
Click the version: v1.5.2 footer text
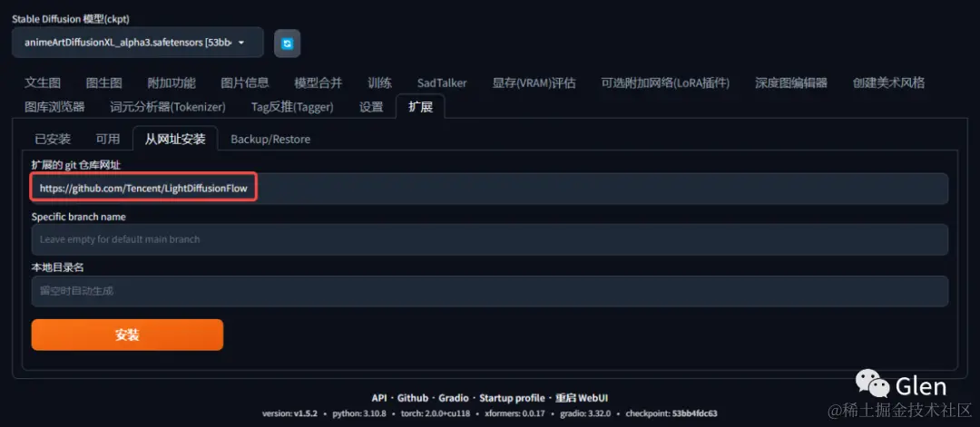click(290, 413)
